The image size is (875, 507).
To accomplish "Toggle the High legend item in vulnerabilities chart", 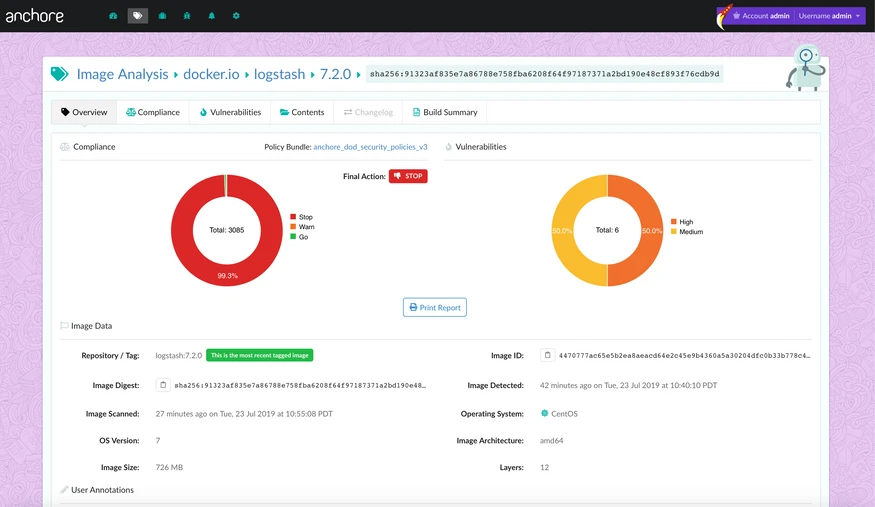I will (682, 221).
